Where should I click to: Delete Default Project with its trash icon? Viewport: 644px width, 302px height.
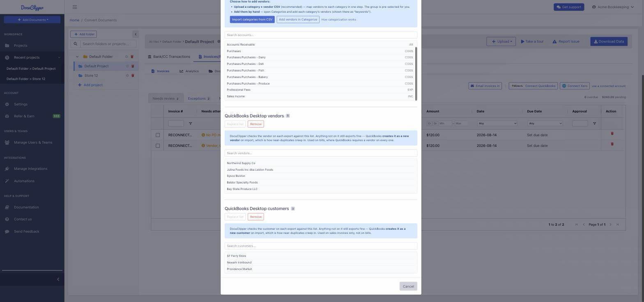(132, 66)
